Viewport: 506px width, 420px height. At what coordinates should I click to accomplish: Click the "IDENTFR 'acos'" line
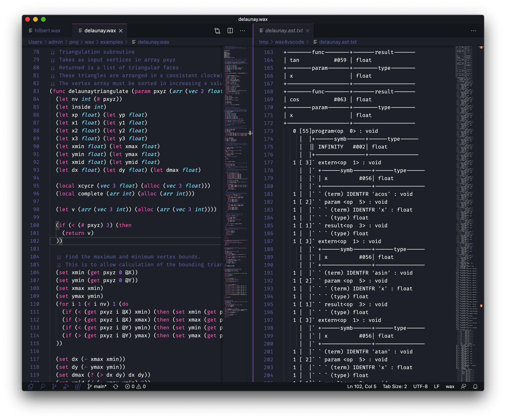(x=353, y=194)
